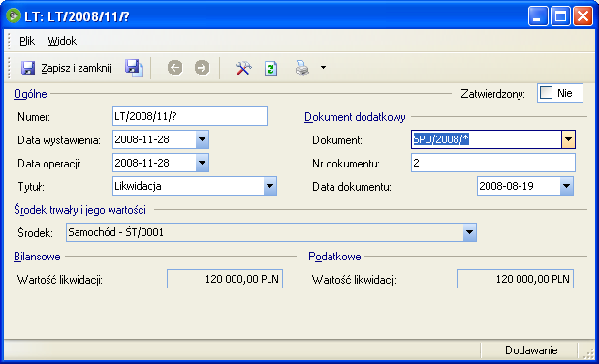Open the print options dropdown arrow
This screenshot has width=599, height=364.
(323, 68)
